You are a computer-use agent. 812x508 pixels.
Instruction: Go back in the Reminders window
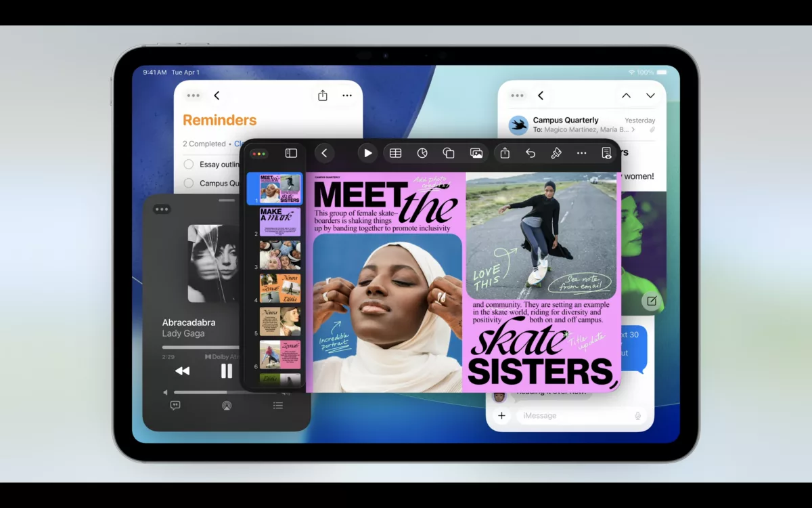tap(217, 96)
